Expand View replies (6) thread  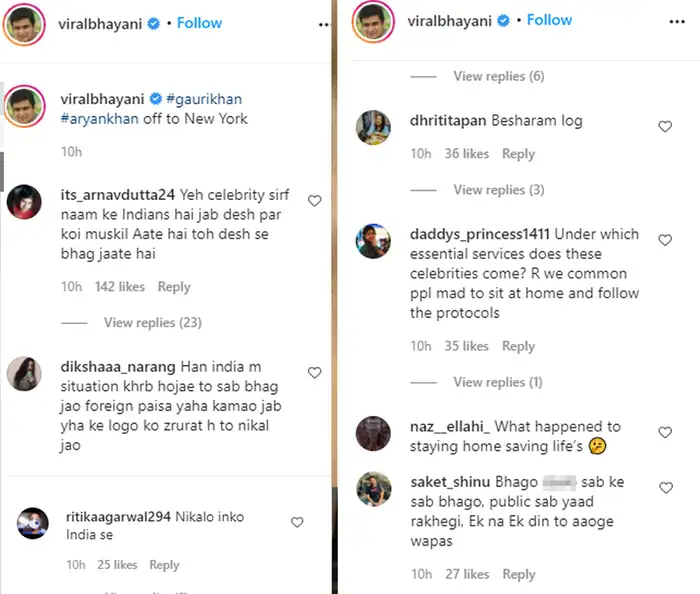[x=498, y=76]
